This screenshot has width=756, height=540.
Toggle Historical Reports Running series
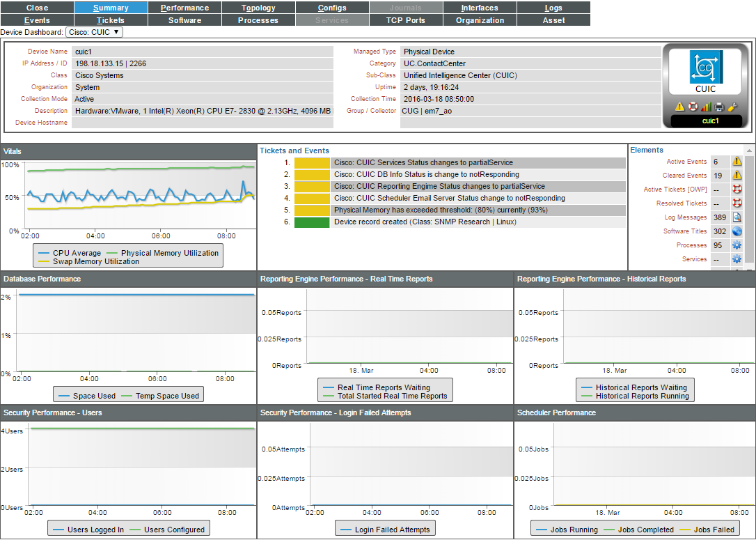click(x=636, y=396)
